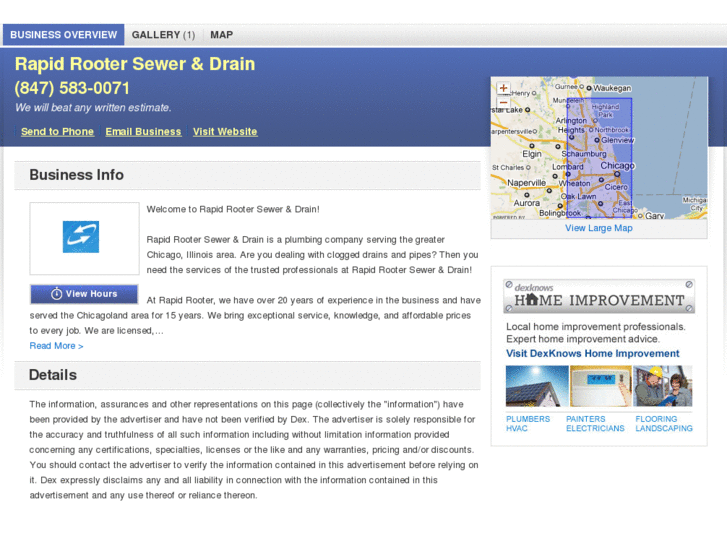
Task: Click the Send to Phone link
Action: click(x=57, y=132)
